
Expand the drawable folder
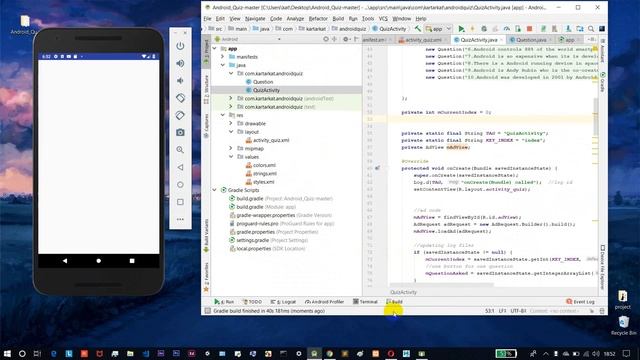click(231, 123)
